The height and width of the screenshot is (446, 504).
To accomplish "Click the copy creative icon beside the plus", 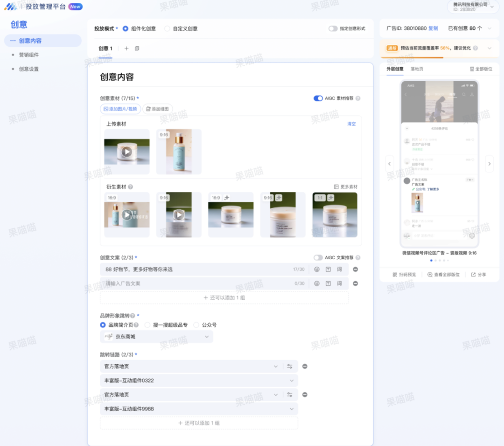I will point(137,49).
